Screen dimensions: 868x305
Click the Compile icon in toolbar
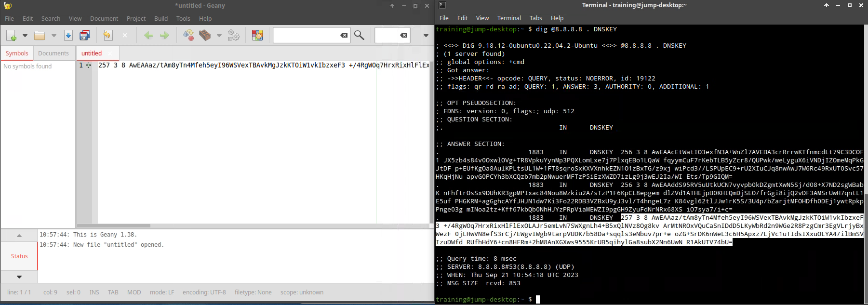coord(188,35)
